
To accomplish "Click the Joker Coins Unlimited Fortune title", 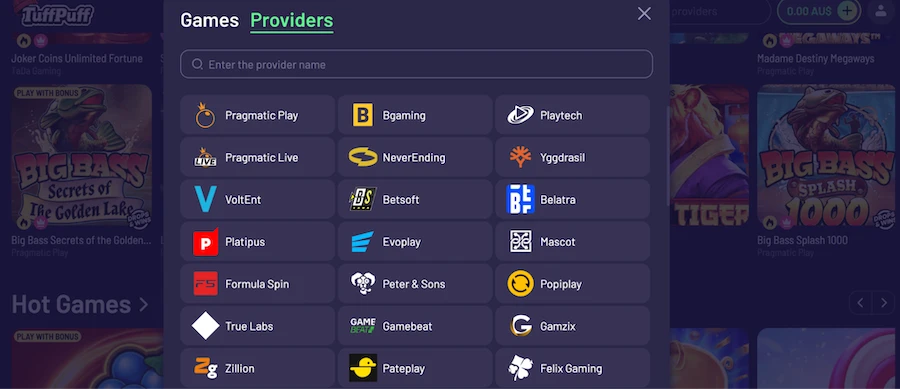I will coord(77,59).
